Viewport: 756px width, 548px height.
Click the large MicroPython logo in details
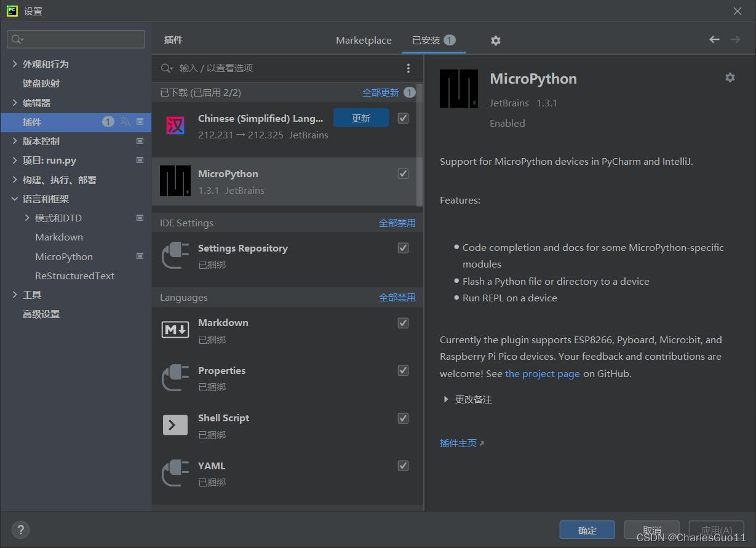coord(459,89)
